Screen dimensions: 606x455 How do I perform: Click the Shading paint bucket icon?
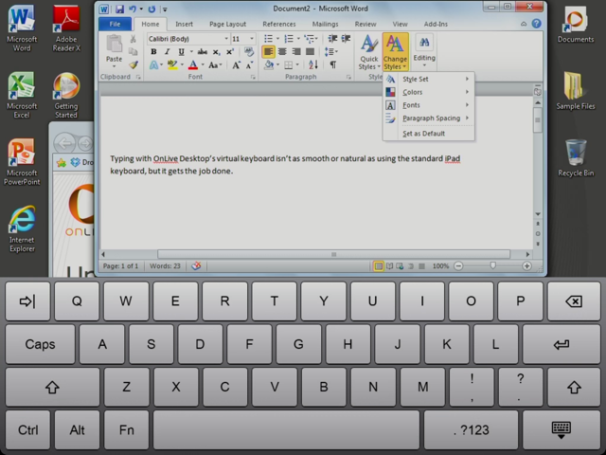tap(269, 65)
